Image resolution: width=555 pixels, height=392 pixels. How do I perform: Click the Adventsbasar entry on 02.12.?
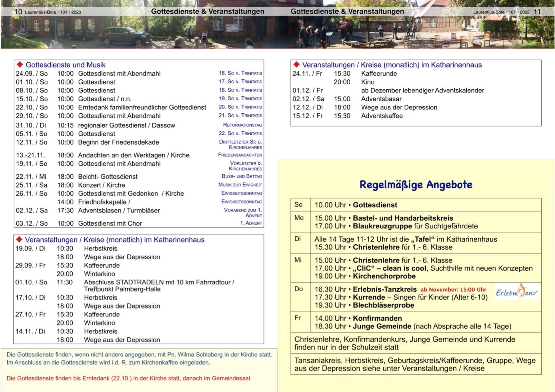381,99
